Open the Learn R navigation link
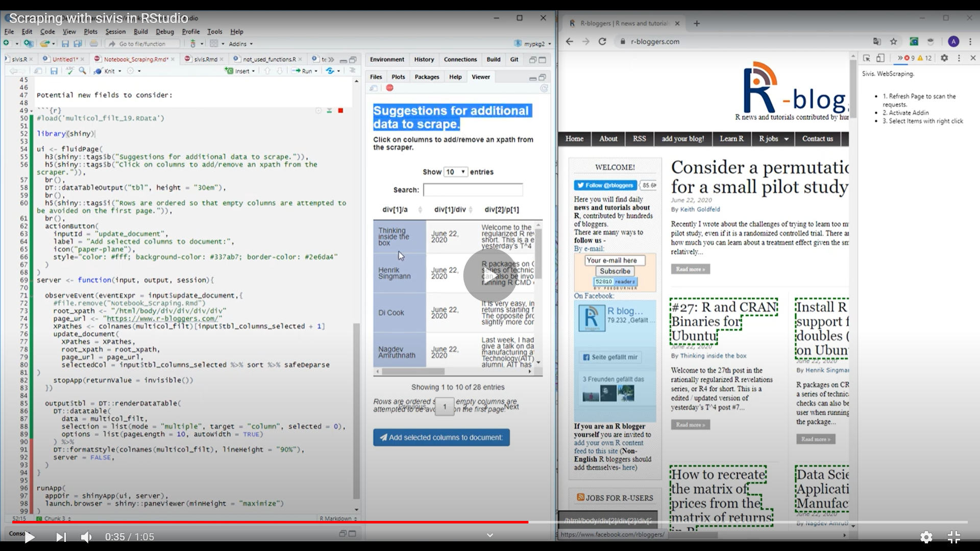980x551 pixels. [x=731, y=139]
